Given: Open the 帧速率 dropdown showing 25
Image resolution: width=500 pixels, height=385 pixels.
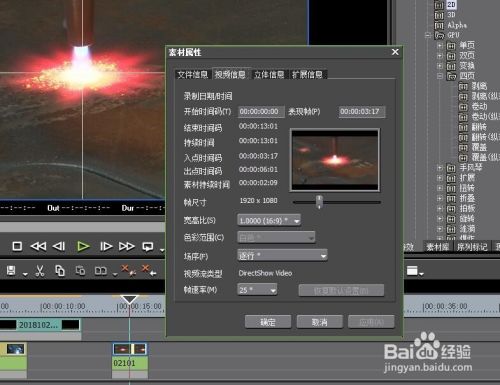Looking at the screenshot, I should click(x=257, y=290).
